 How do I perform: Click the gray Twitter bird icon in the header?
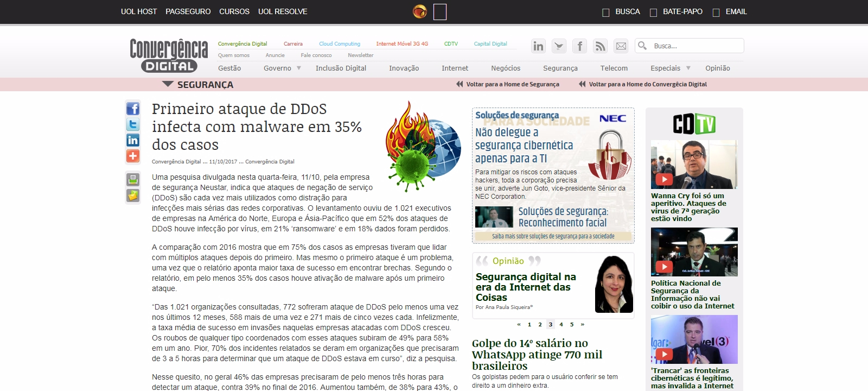point(559,46)
